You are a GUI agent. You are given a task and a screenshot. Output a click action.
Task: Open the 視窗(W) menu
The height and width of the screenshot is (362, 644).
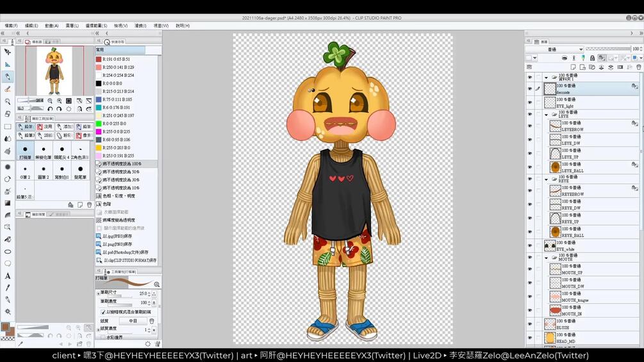(161, 26)
